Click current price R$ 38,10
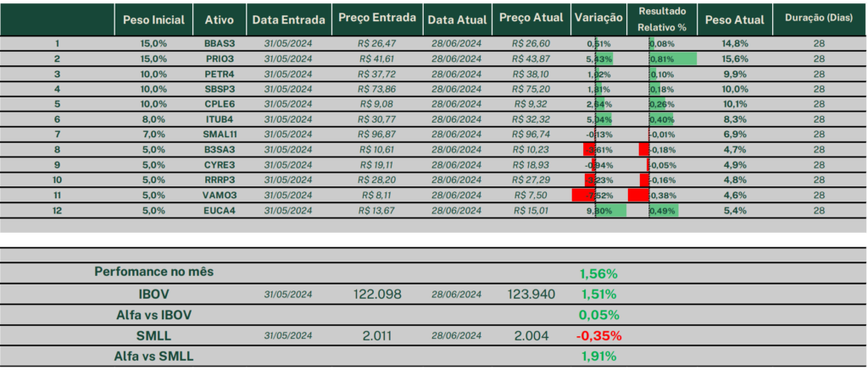Image resolution: width=868 pixels, height=370 pixels. tap(531, 75)
